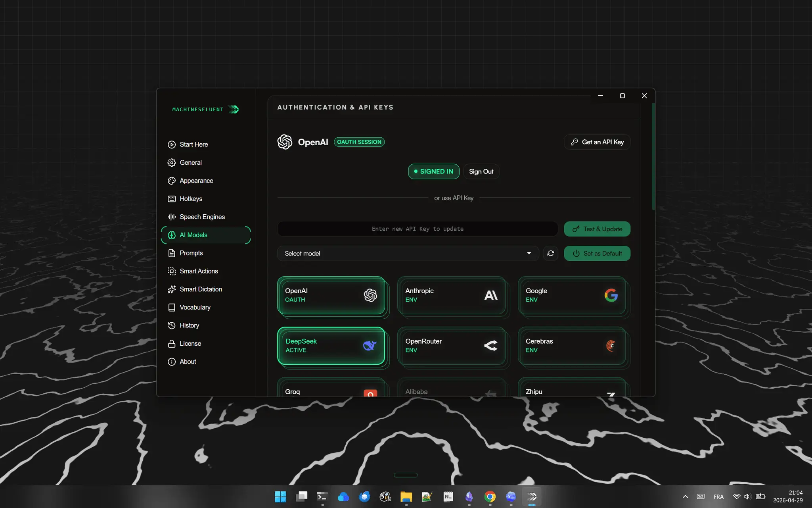
Task: Click the 'AUTHENTICATION & API KEYS' heading
Action: coord(335,107)
